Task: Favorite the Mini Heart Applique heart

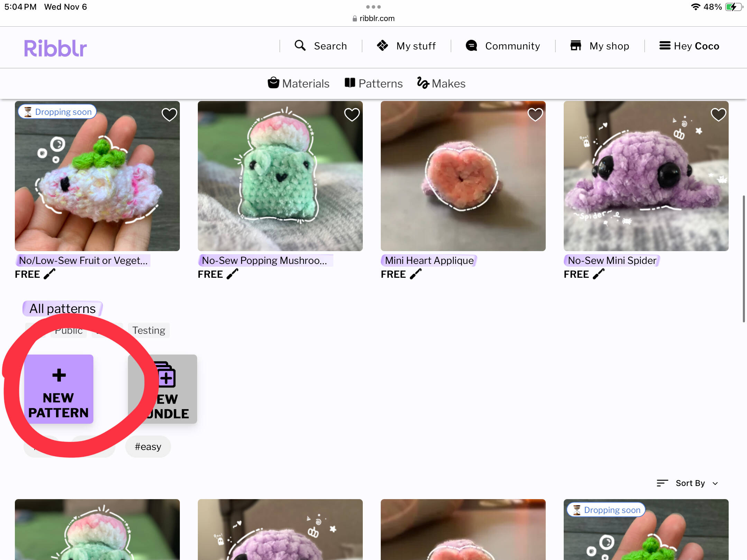Action: (535, 114)
